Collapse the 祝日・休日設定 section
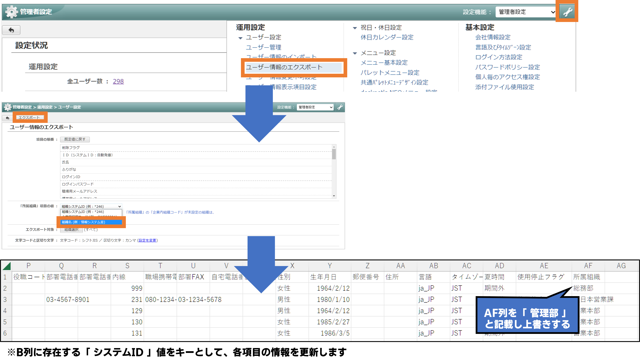 click(x=355, y=28)
